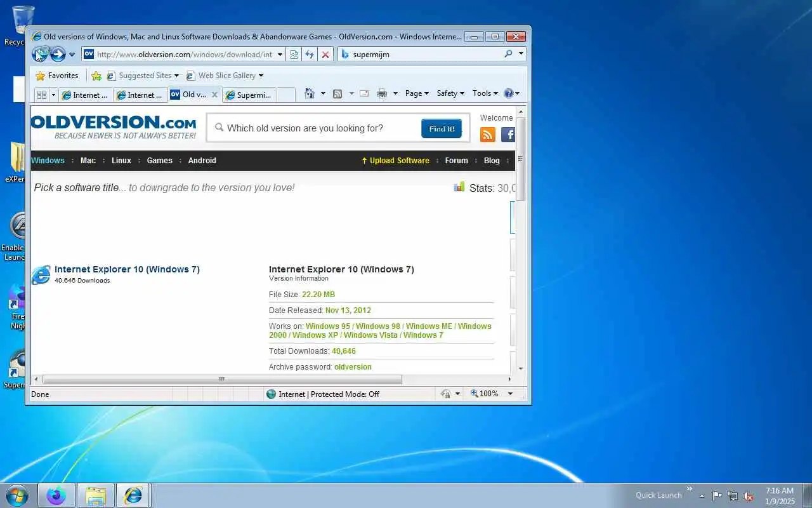Open the recent pages dropdown beside Forward
The height and width of the screenshot is (508, 812).
[x=72, y=55]
